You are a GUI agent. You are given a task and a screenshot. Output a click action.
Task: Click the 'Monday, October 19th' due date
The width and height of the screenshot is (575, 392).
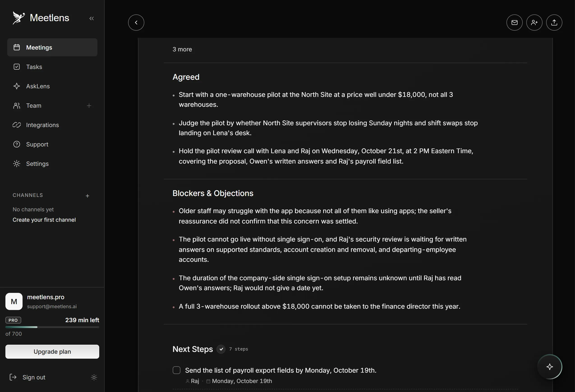click(239, 381)
